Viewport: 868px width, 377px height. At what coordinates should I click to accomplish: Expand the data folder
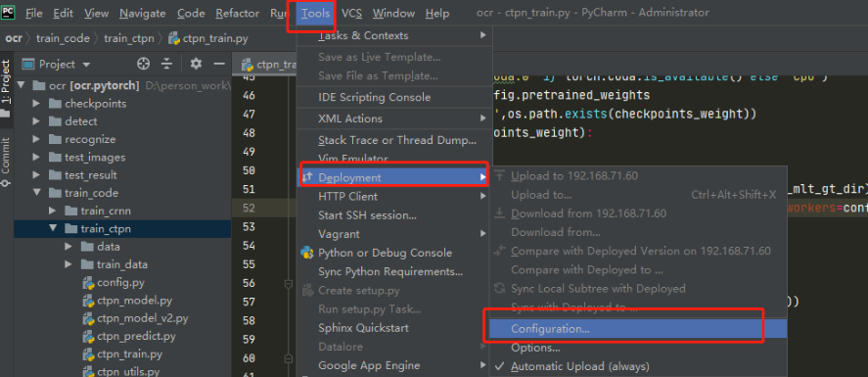click(x=69, y=247)
